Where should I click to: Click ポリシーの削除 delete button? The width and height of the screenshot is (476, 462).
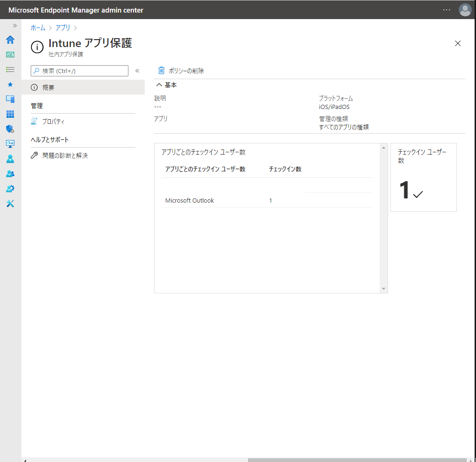(x=181, y=71)
